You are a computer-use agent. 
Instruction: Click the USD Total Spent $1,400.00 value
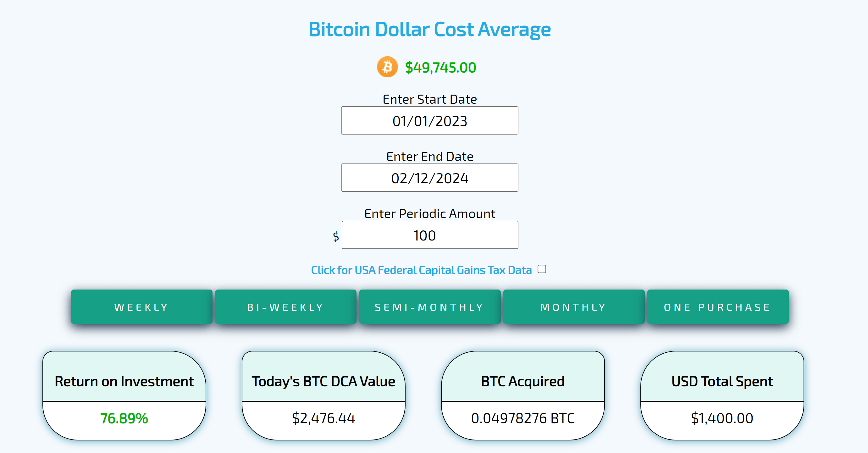722,418
